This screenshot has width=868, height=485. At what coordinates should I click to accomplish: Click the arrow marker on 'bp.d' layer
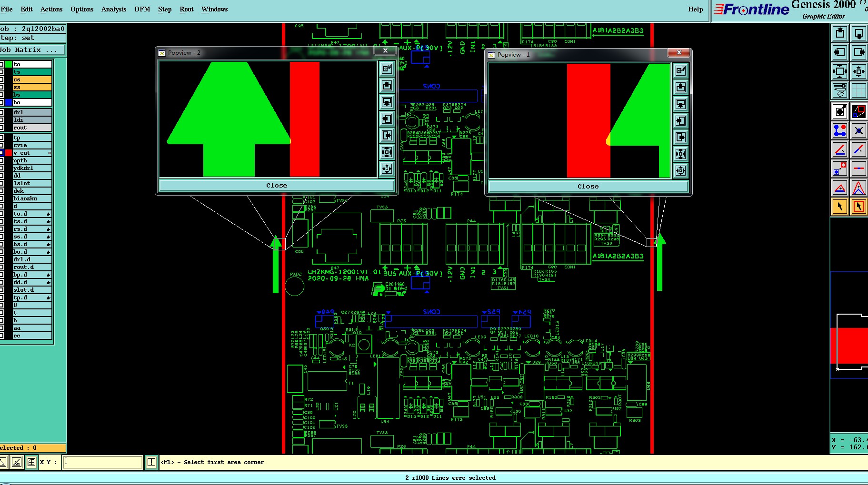[x=49, y=275]
